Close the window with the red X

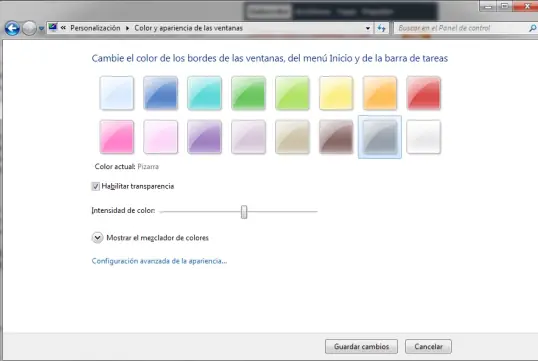tap(526, 6)
